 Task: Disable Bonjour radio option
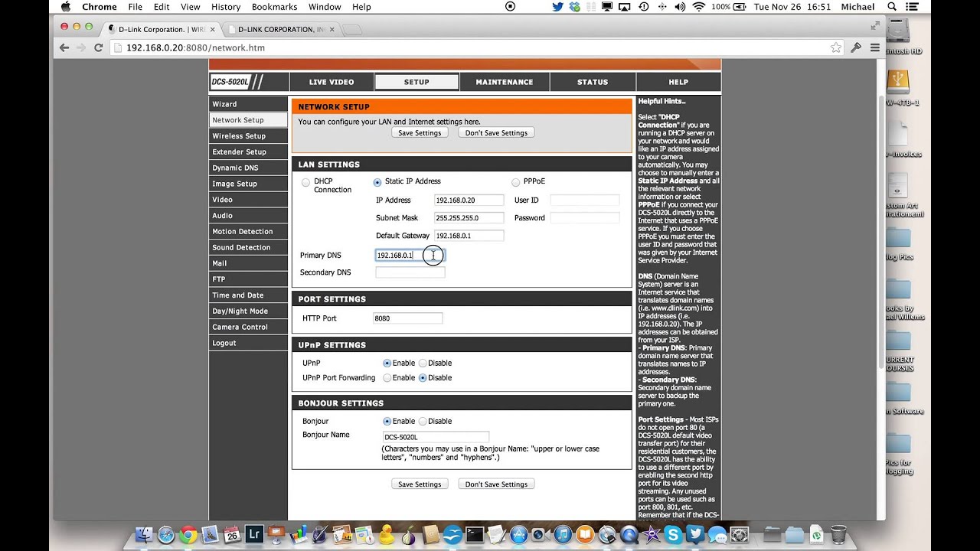point(423,422)
